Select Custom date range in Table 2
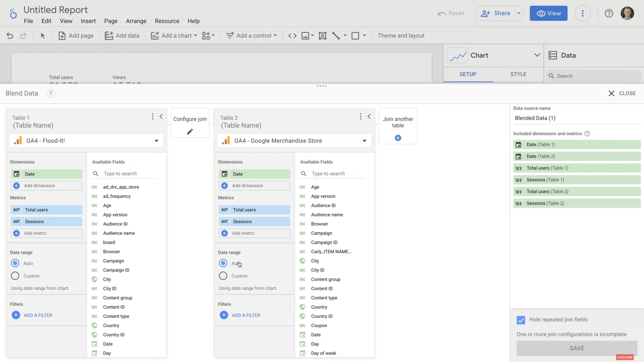The image size is (644, 362). point(223,276)
